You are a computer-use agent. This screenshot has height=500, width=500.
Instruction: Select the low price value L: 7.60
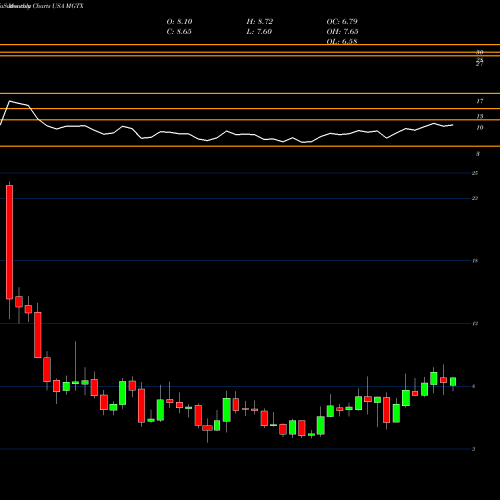coord(259,32)
